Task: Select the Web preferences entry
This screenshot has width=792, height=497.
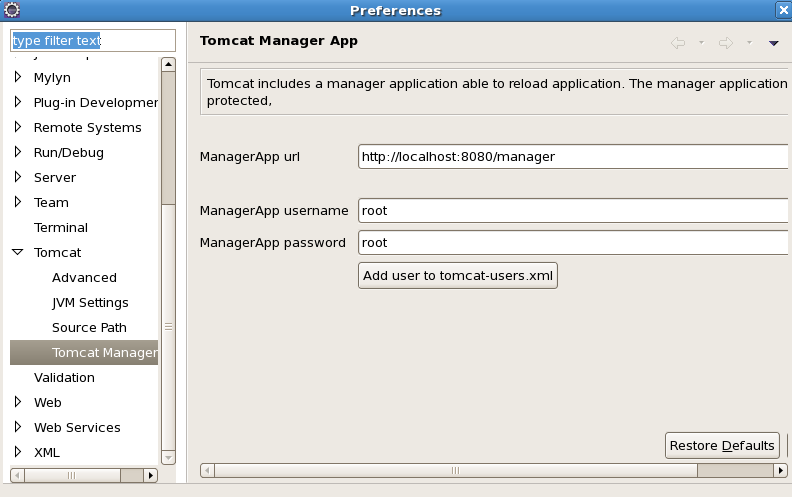Action: coord(47,403)
